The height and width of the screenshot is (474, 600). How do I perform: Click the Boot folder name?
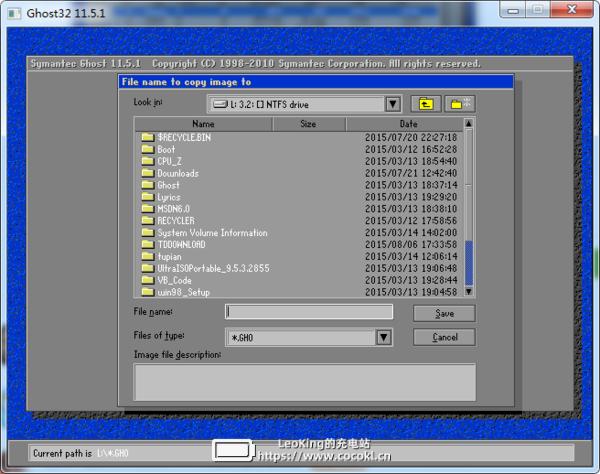166,149
